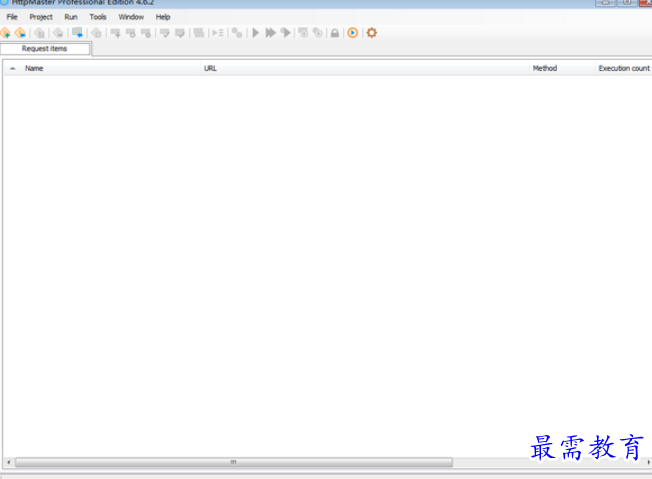Viewport: 652px width, 479px height.
Task: Click the open project icon with blue arrow
Action: [20, 33]
